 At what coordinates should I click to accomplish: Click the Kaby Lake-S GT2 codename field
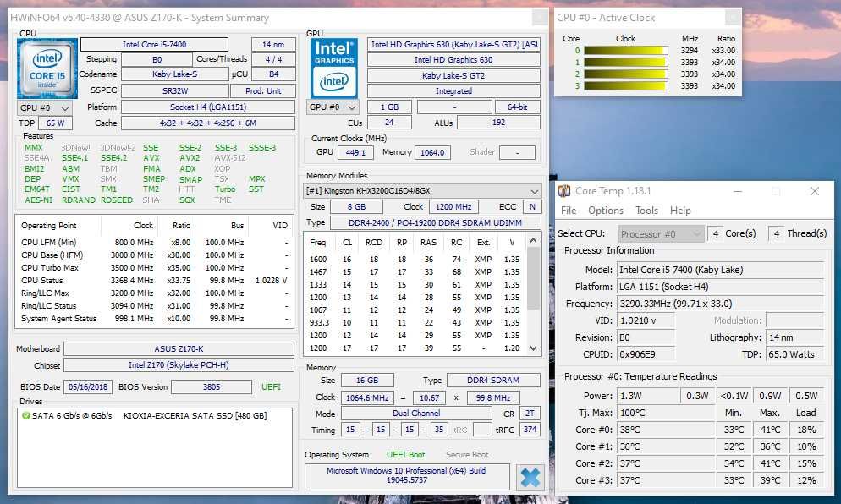(x=453, y=75)
